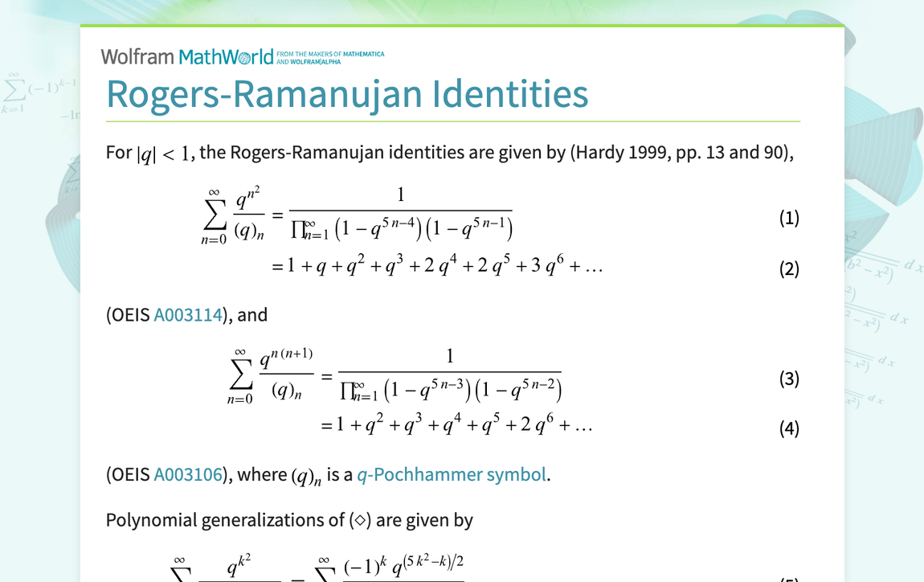The image size is (924, 582).
Task: Click the MathWorld globe logo icon
Action: [x=247, y=56]
